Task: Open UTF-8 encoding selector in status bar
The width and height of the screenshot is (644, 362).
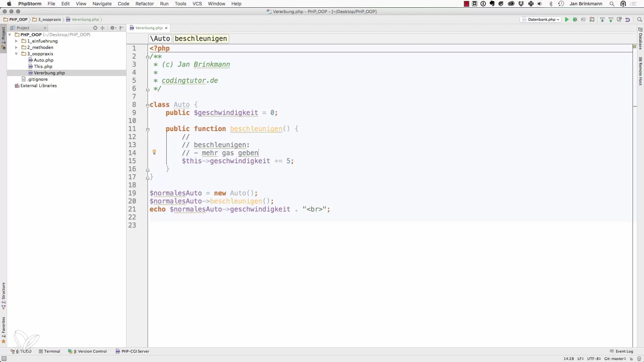Action: tap(594, 359)
